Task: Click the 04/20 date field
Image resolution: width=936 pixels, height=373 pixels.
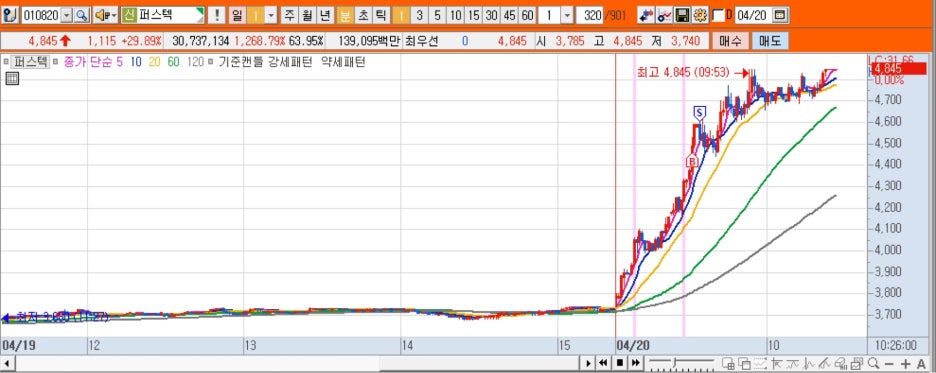Action: 753,15
